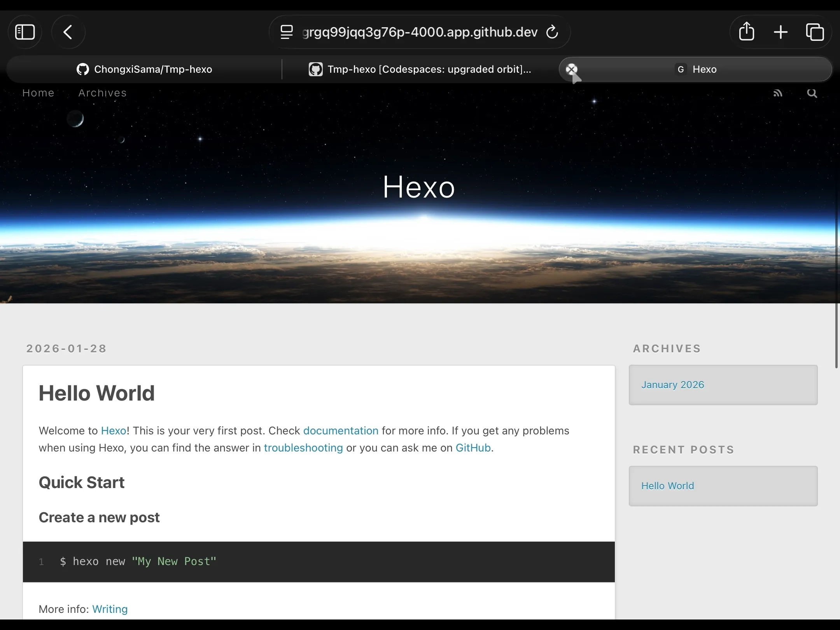Open website settings from the address bar
The image size is (840, 630).
click(287, 31)
